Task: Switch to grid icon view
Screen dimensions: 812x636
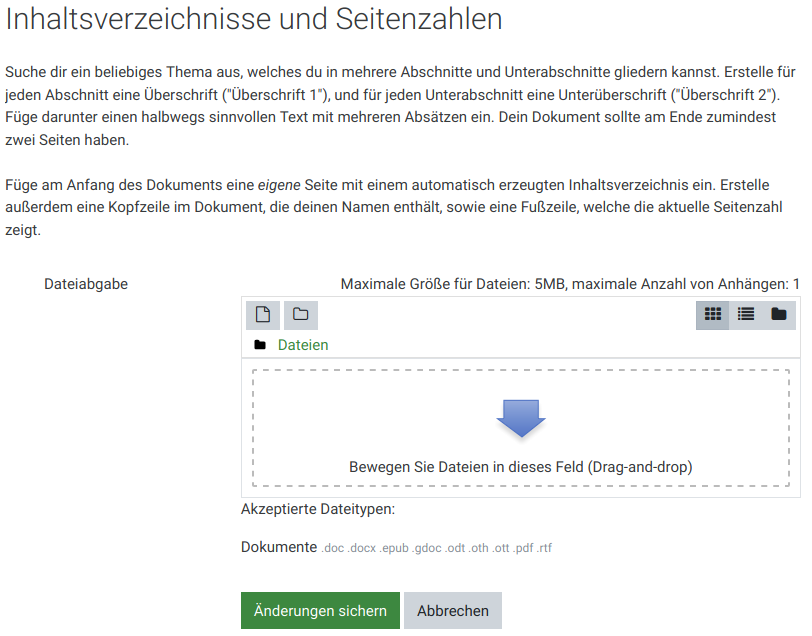Action: [713, 314]
